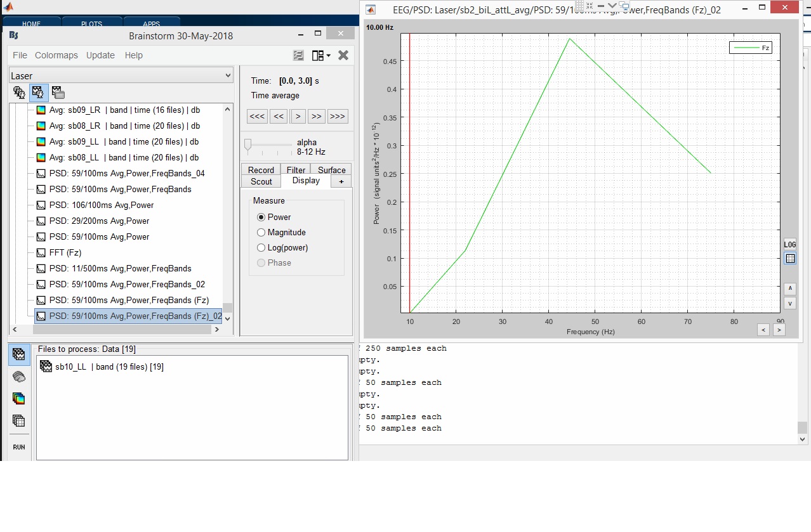The width and height of the screenshot is (811, 532).
Task: Click icon of PSD: 59/100ms Avg,Power,FreqBands (Fz)
Action: pyautogui.click(x=41, y=300)
